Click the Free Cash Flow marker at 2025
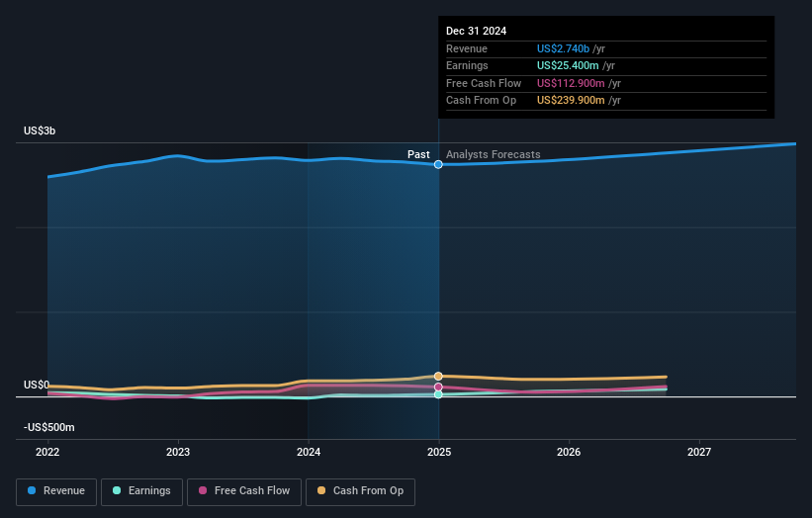 (x=438, y=388)
